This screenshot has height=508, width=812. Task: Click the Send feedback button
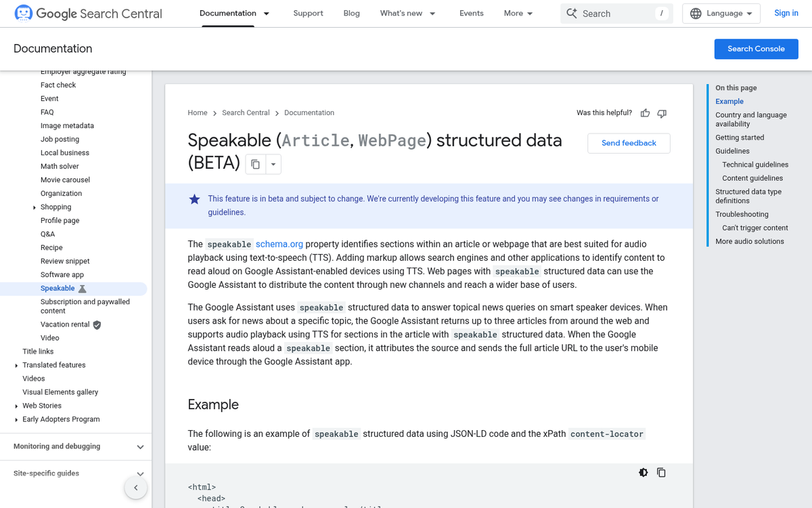pos(629,143)
